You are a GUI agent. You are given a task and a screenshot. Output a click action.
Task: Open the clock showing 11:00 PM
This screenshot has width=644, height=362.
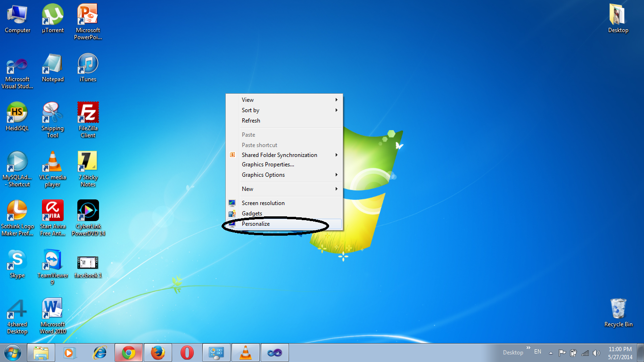click(x=620, y=353)
